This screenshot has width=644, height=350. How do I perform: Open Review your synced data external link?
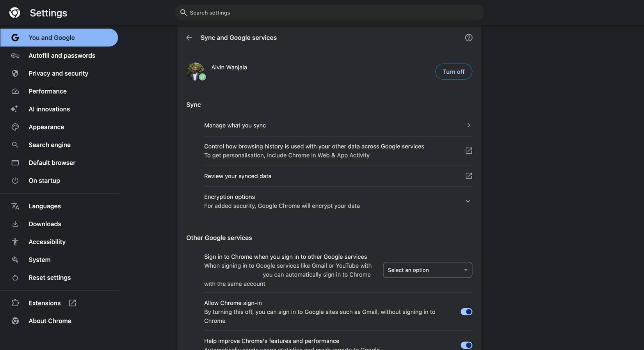point(468,176)
